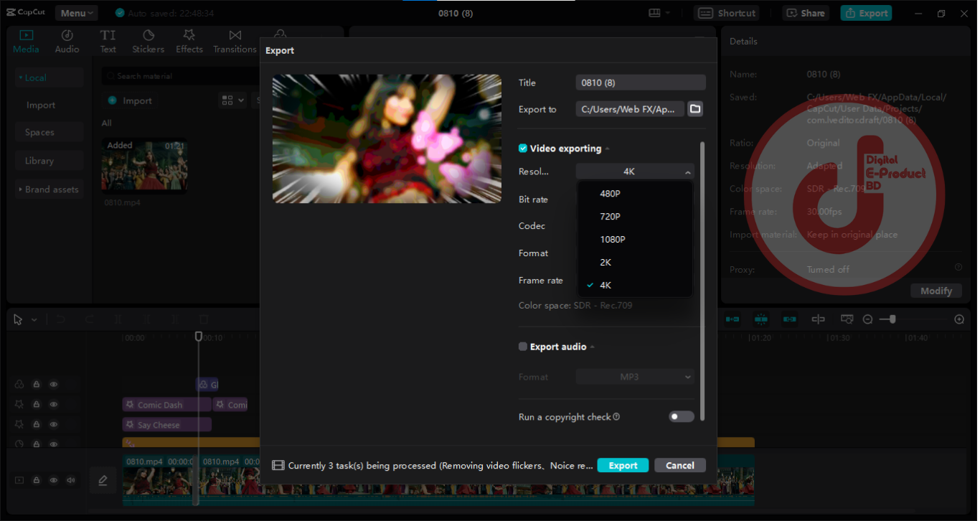This screenshot has width=980, height=521.
Task: Collapse the Video exporting section arrow
Action: 608,149
